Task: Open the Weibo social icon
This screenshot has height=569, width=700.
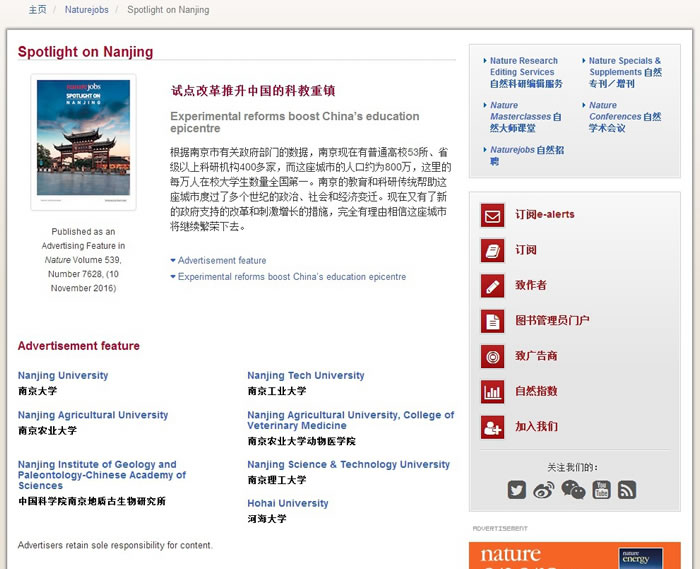Action: point(543,490)
